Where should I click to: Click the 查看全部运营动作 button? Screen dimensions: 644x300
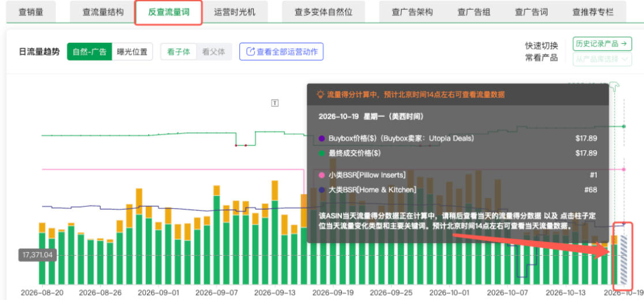[281, 52]
